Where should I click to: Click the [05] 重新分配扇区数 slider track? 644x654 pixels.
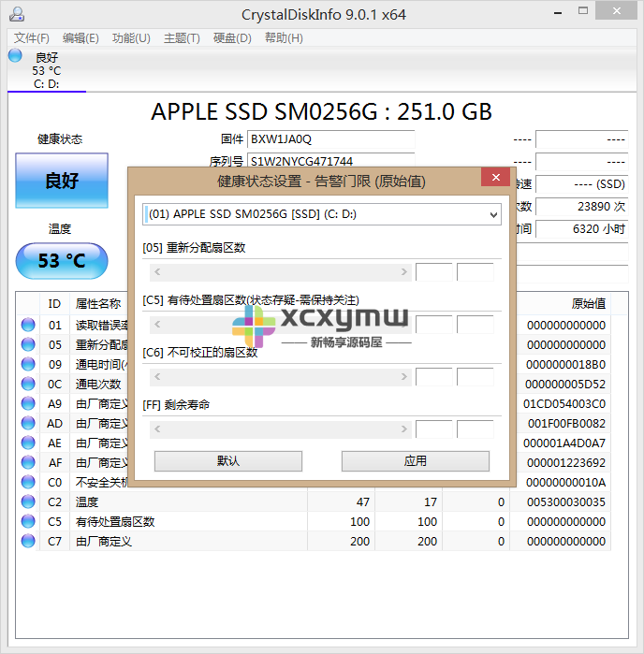(x=281, y=272)
